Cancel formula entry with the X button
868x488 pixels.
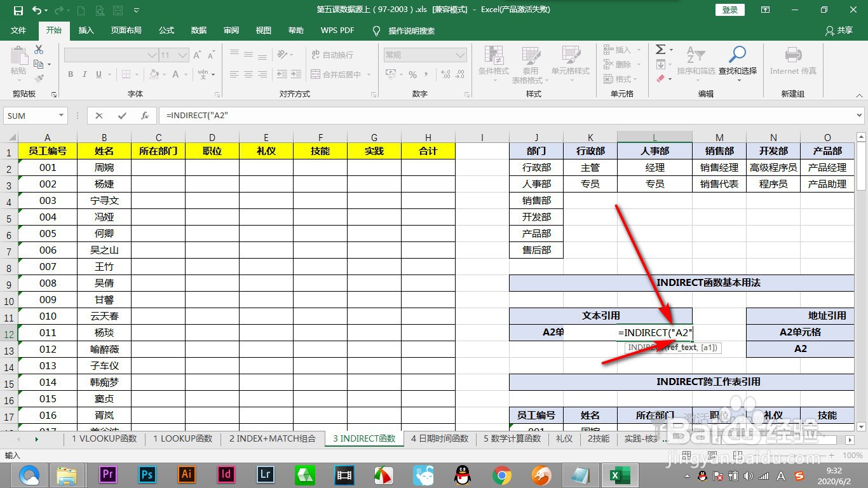point(99,116)
